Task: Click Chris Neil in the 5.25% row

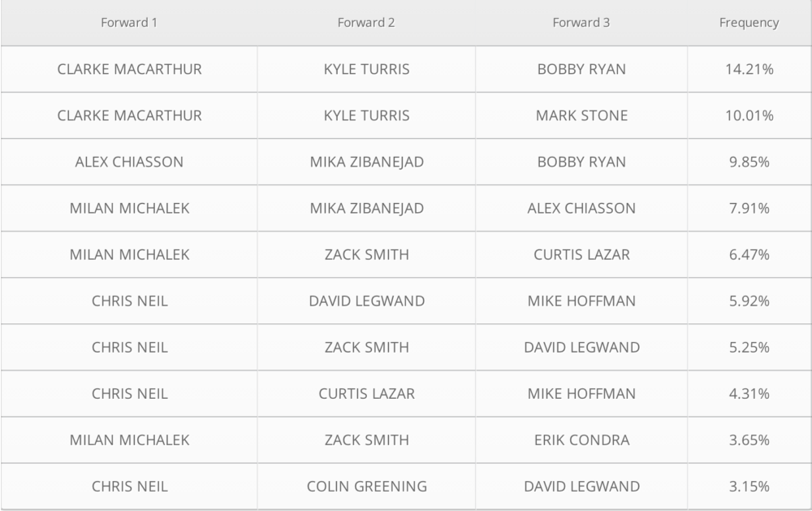Action: pos(130,347)
